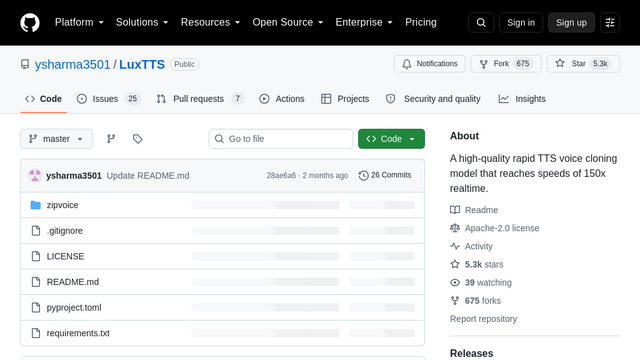
Task: Expand the Resources menu
Action: [x=210, y=22]
